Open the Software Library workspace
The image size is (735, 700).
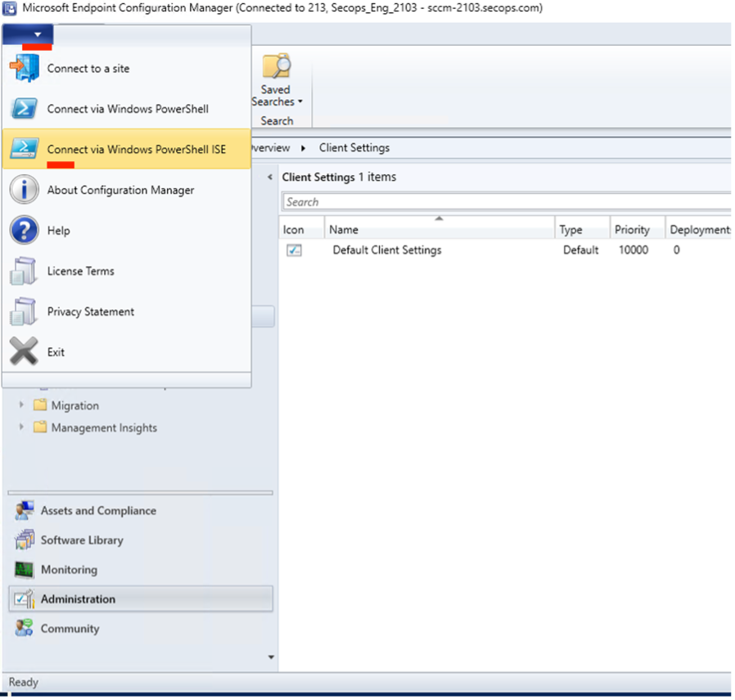tap(141, 540)
